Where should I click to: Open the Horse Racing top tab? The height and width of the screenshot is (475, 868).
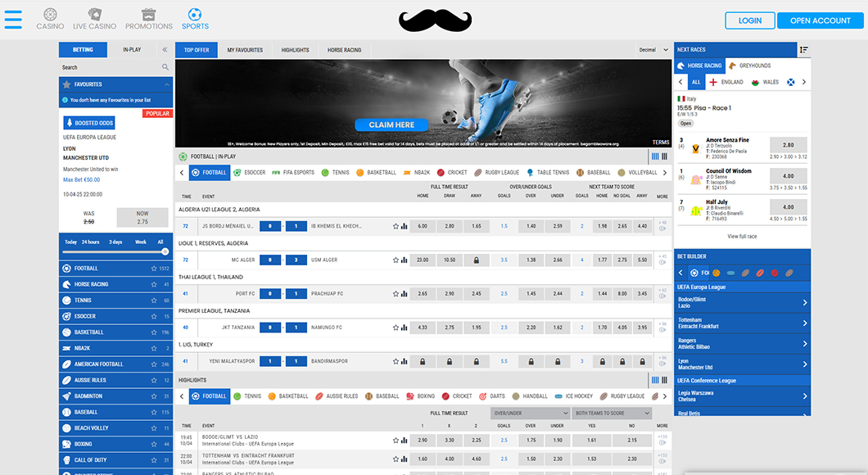[344, 50]
